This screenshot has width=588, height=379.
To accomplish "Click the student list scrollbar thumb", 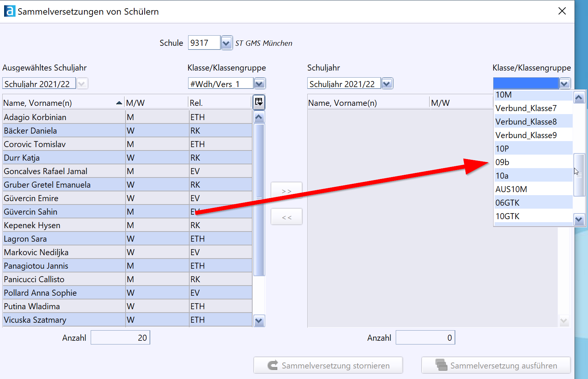I will (x=259, y=200).
